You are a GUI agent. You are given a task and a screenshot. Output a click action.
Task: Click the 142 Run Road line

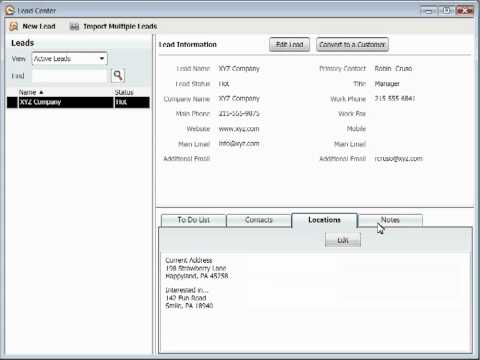click(186, 298)
